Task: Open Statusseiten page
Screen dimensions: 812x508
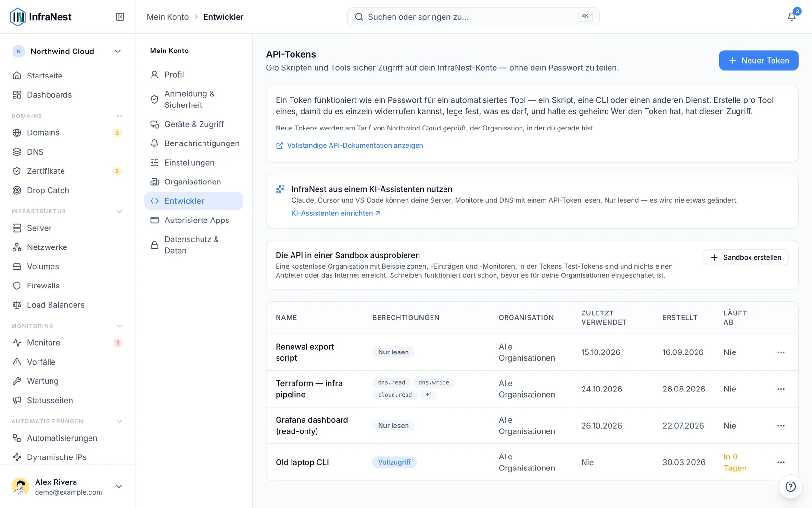Action: [x=67, y=401]
